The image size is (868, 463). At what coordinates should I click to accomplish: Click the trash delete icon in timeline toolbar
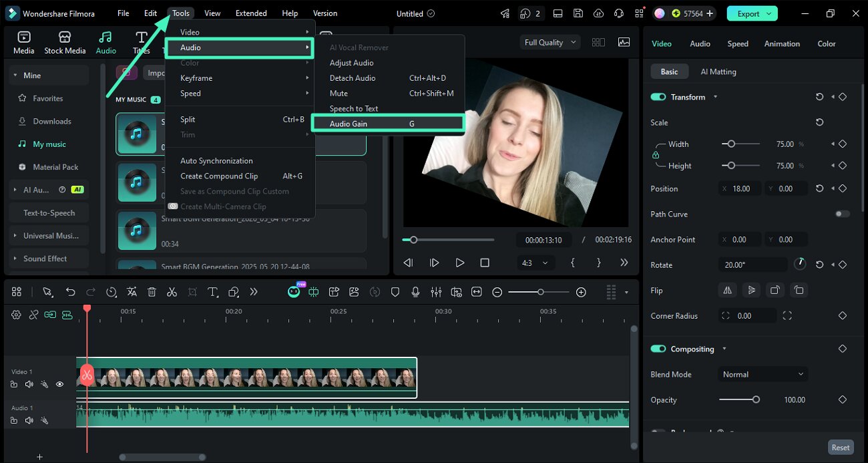[x=152, y=292]
